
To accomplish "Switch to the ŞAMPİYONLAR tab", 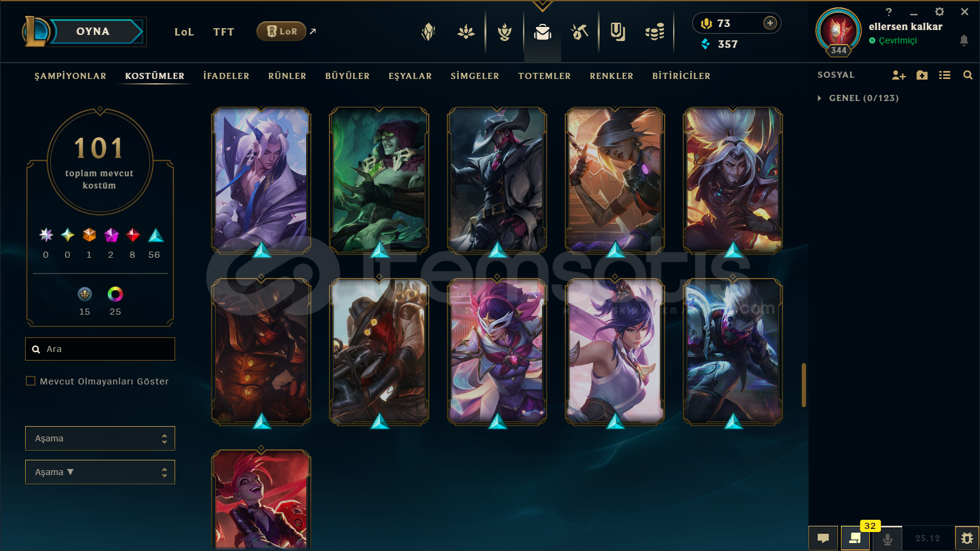I will coord(70,76).
